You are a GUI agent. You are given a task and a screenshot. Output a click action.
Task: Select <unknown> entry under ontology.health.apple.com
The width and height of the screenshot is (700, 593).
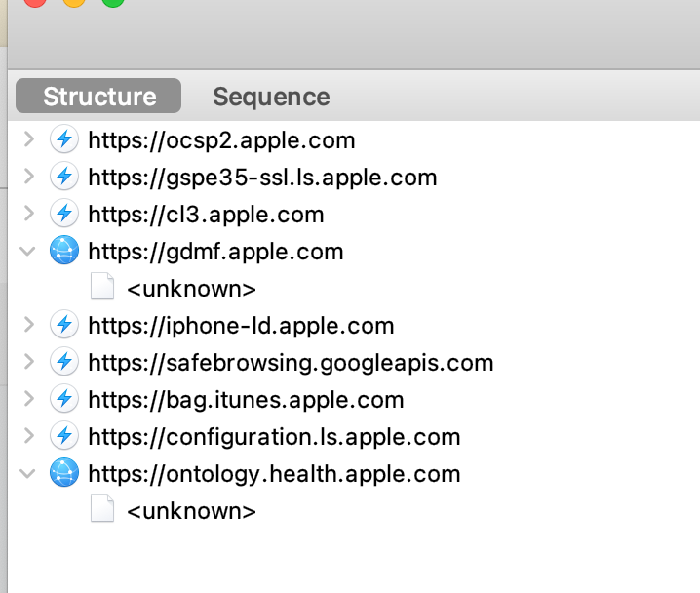(191, 511)
